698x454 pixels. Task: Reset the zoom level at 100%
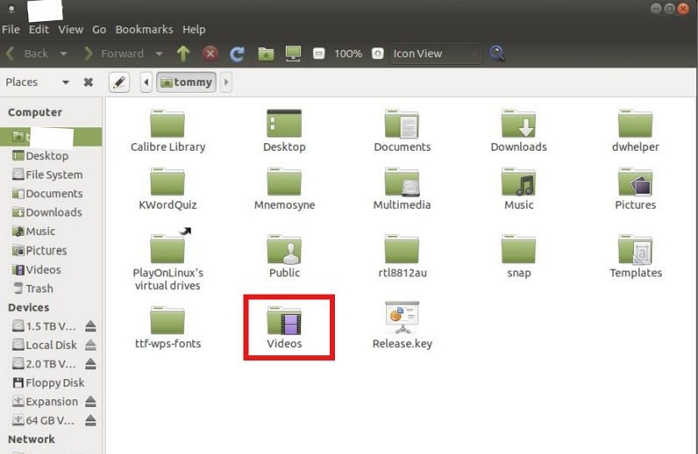pos(348,54)
